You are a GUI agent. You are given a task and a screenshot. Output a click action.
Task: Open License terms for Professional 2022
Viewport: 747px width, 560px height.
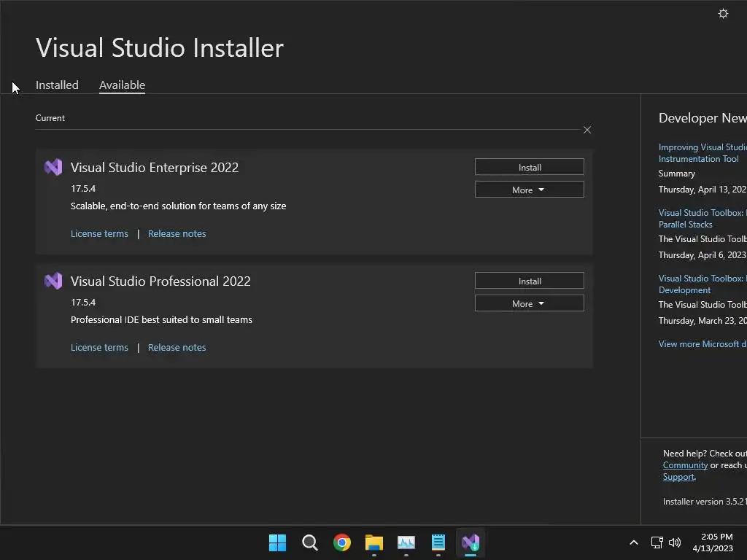pyautogui.click(x=99, y=348)
